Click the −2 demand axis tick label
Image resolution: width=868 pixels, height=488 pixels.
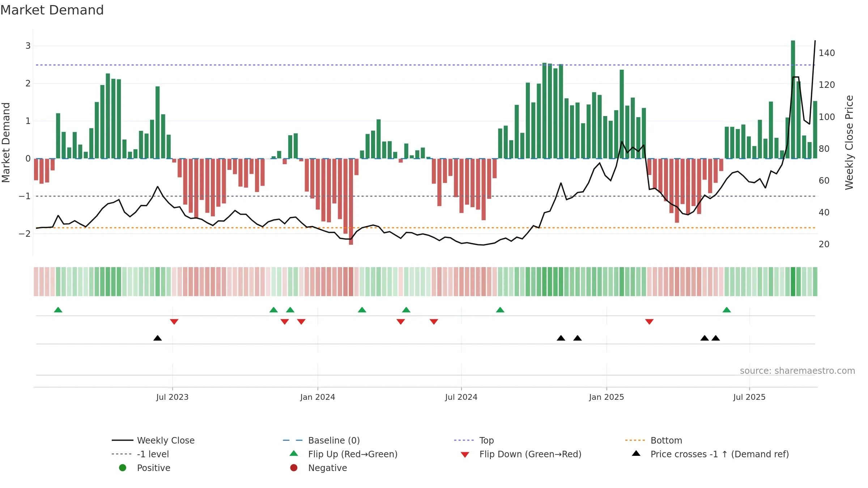pos(25,234)
